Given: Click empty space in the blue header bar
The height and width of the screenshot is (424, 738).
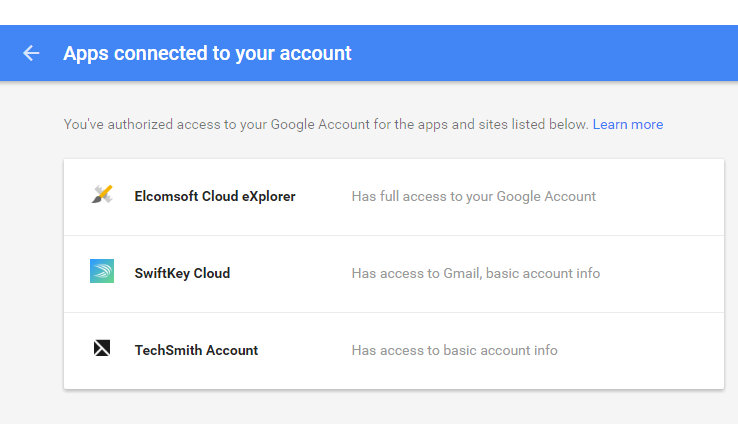Looking at the screenshot, I should (550, 53).
